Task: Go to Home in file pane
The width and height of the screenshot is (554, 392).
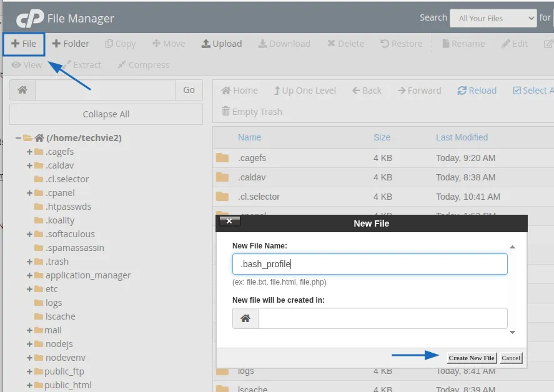Action: [239, 91]
